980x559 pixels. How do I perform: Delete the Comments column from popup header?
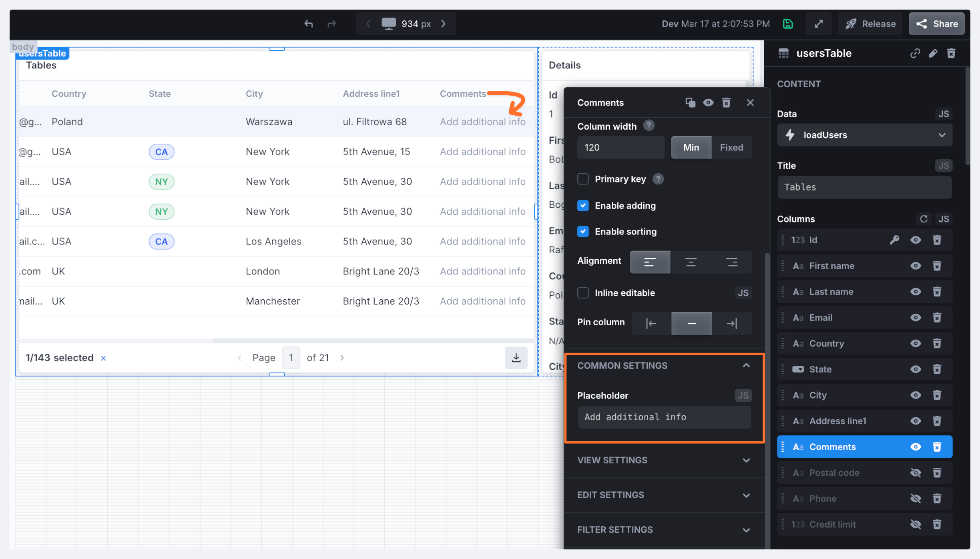[x=726, y=103]
